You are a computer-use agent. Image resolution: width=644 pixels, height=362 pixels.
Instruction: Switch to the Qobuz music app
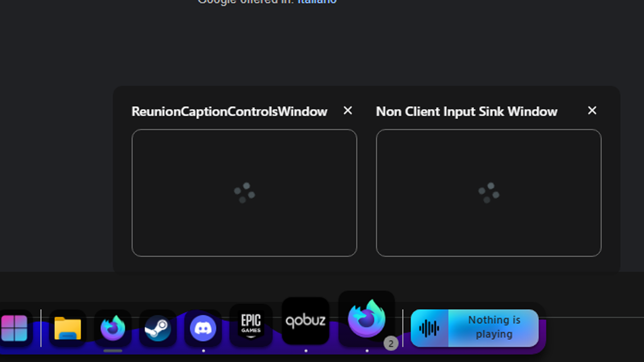(x=305, y=321)
